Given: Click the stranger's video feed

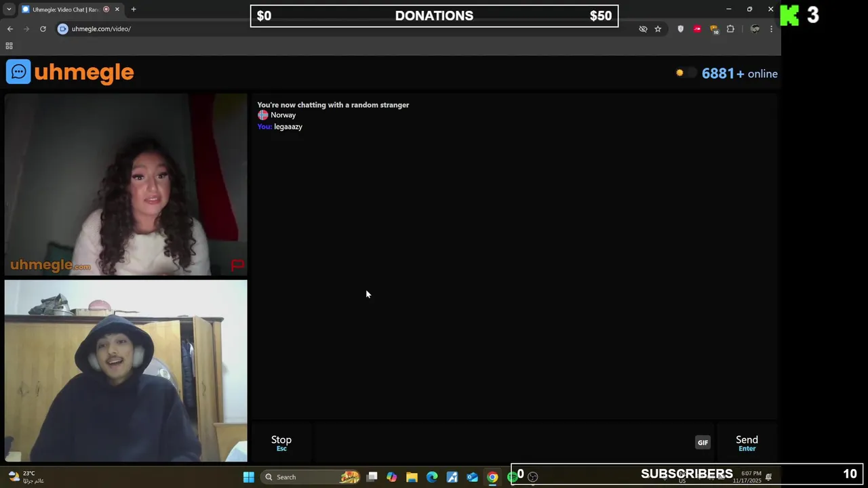Looking at the screenshot, I should (125, 184).
